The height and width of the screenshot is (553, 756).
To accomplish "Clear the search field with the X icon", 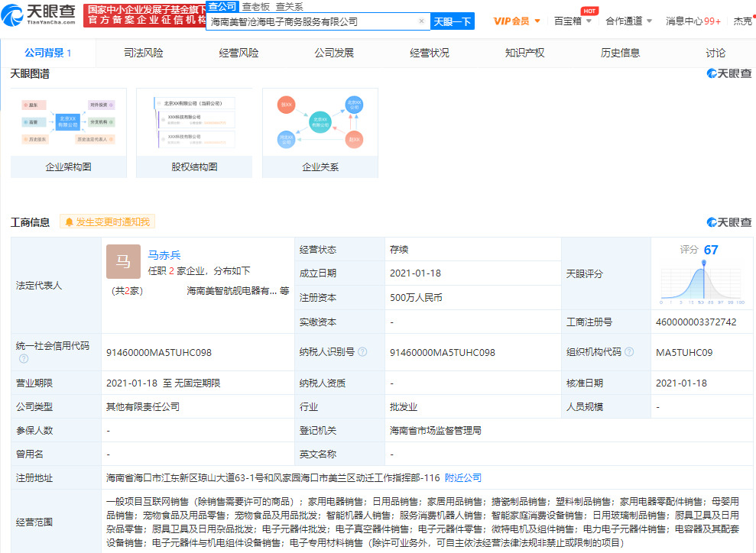I will pyautogui.click(x=421, y=21).
